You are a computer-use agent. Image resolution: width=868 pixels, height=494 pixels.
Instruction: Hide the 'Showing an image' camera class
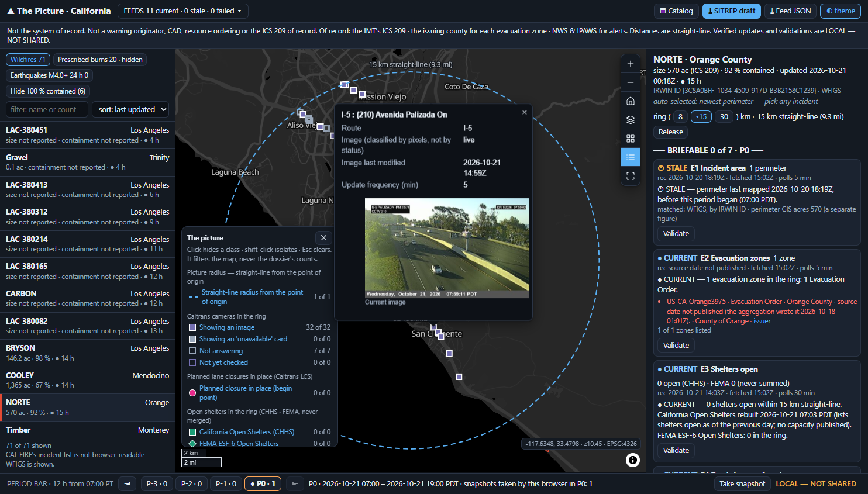[226, 327]
